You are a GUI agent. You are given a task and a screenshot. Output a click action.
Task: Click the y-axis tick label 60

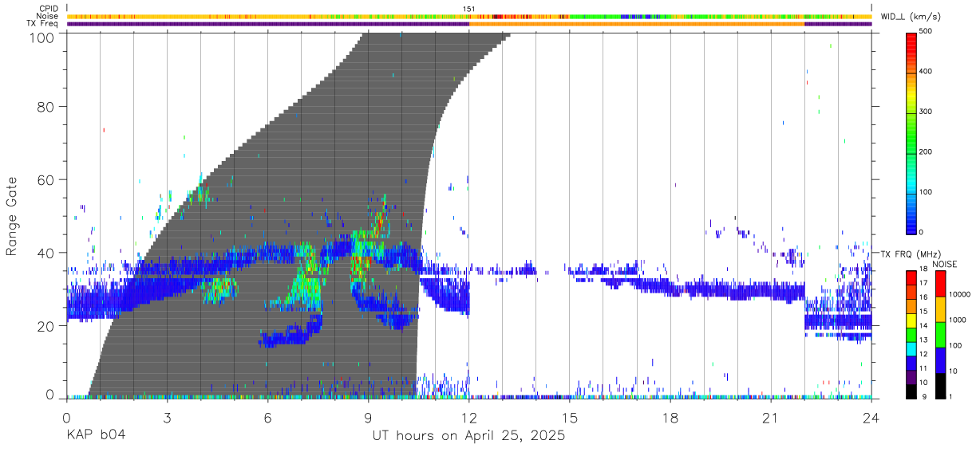46,179
